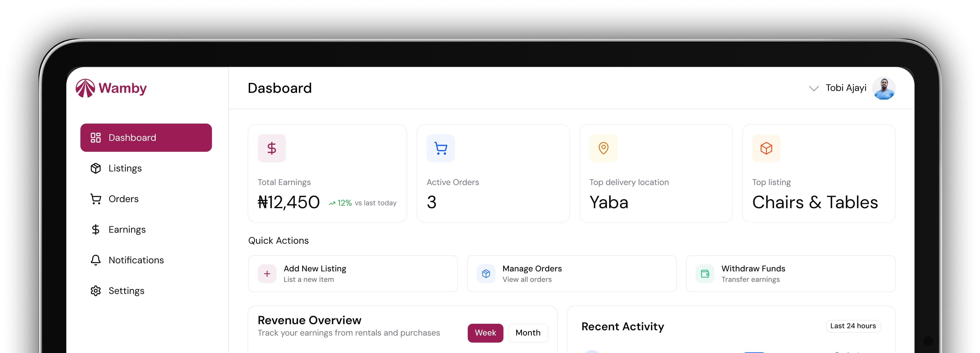Screen dimensions: 980x353
Task: Click the orange box icon in Top listing card
Action: (766, 148)
